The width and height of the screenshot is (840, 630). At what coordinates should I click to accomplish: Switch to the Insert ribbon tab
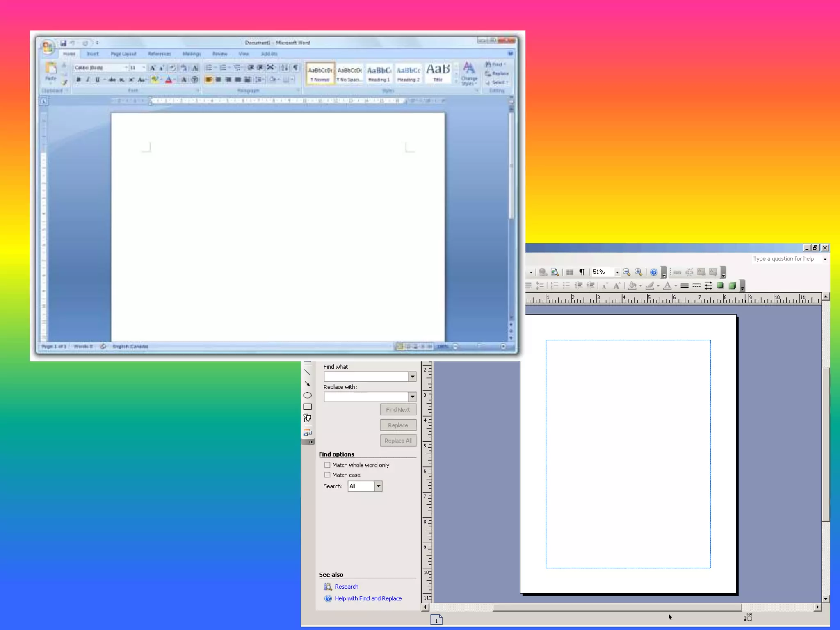click(x=93, y=54)
